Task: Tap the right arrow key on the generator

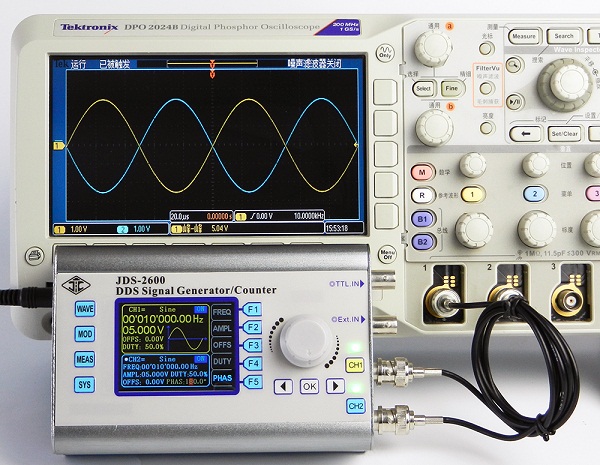Action: point(335,386)
